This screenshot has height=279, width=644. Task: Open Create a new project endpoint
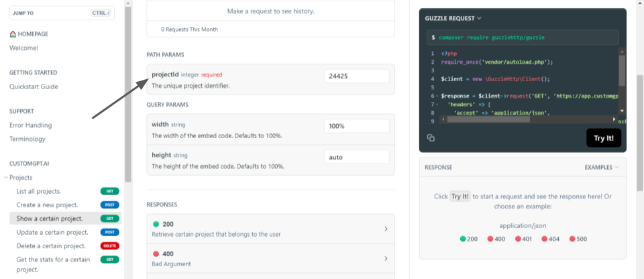[47, 205]
